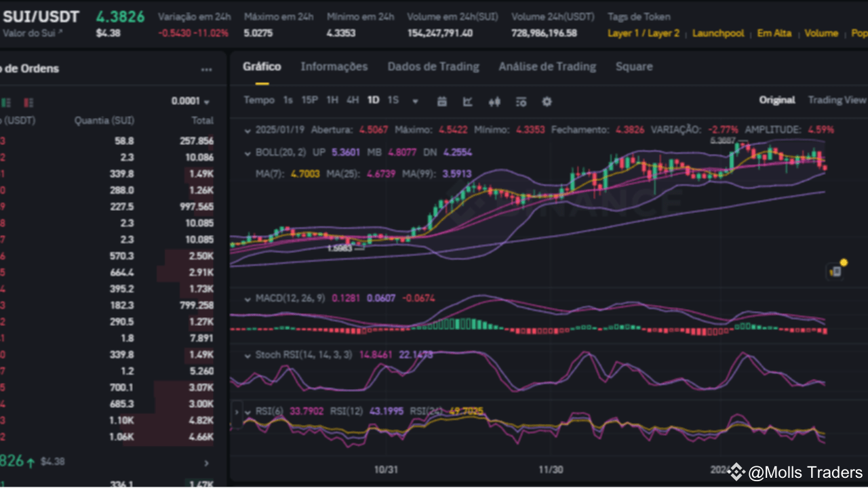Click the order row with quantity 570.3
Viewport: 868px width, 488px height.
pyautogui.click(x=107, y=256)
